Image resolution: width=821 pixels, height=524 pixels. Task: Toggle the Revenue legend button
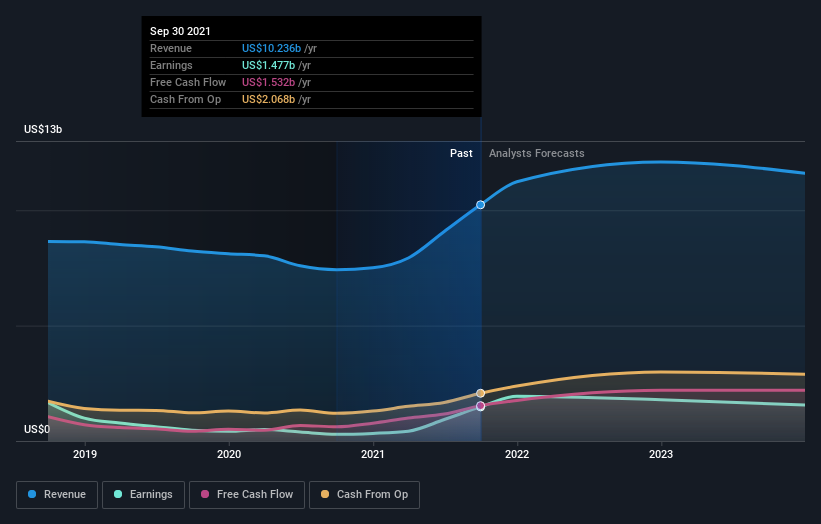click(57, 495)
